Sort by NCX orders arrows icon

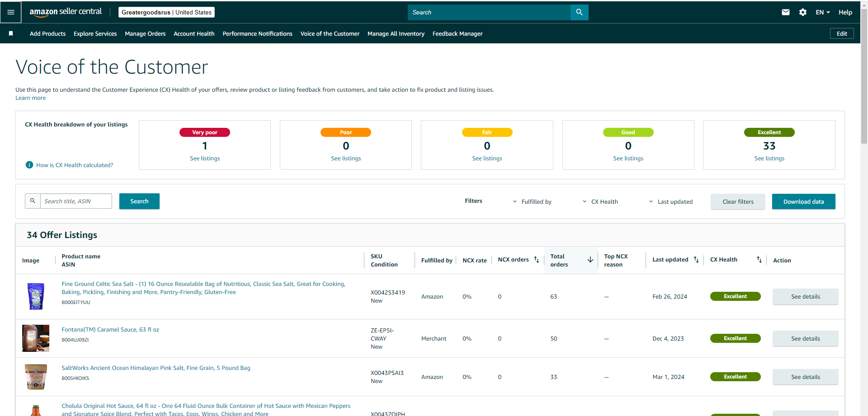537,260
